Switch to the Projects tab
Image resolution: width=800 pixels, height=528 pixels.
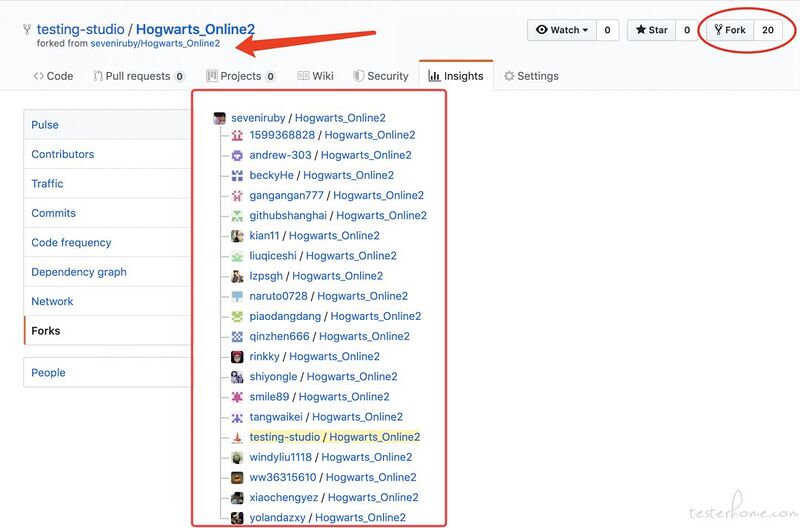coord(241,76)
